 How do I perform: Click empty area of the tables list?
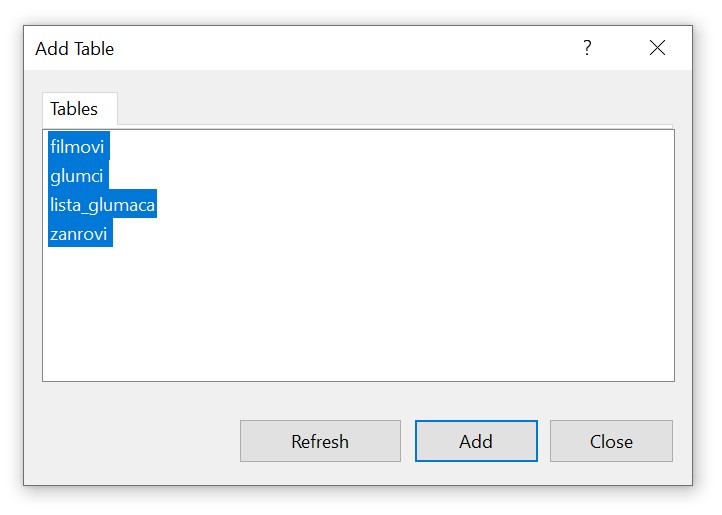pyautogui.click(x=400, y=310)
